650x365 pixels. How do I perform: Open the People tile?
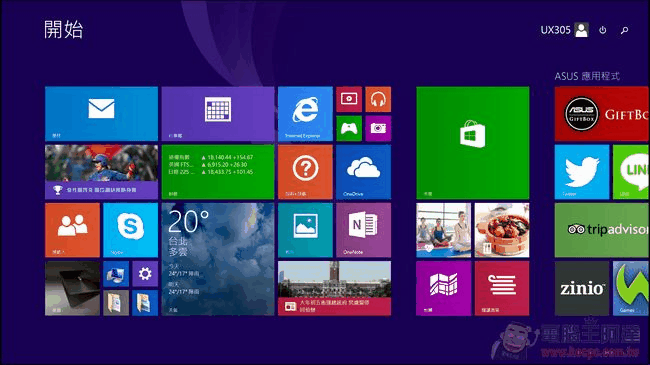pyautogui.click(x=72, y=230)
